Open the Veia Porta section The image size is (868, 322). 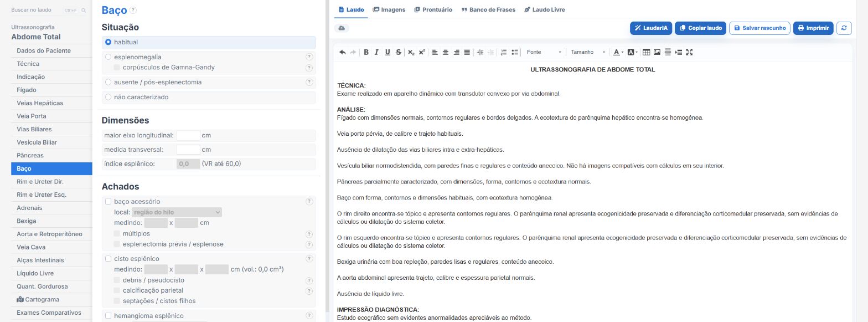[x=51, y=116]
